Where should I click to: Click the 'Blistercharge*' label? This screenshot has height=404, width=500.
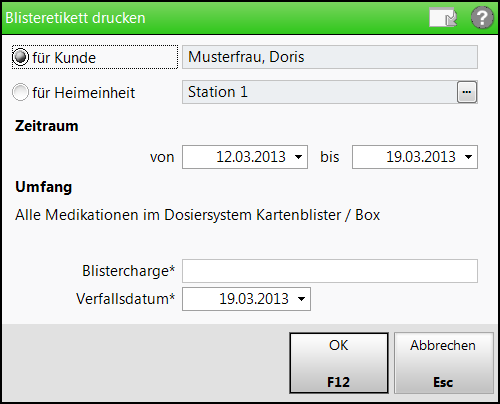(128, 271)
